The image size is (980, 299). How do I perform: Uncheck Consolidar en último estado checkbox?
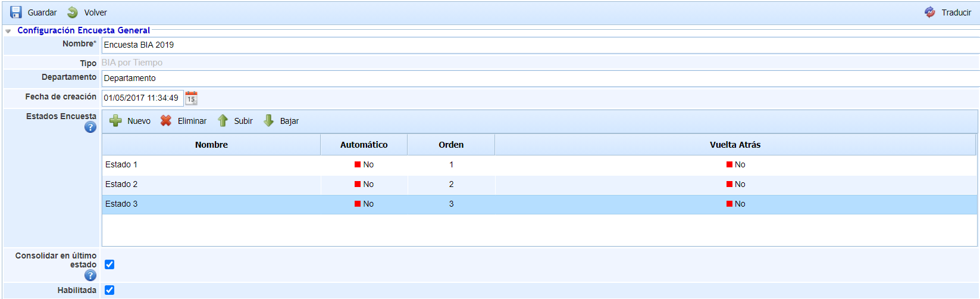click(x=109, y=264)
